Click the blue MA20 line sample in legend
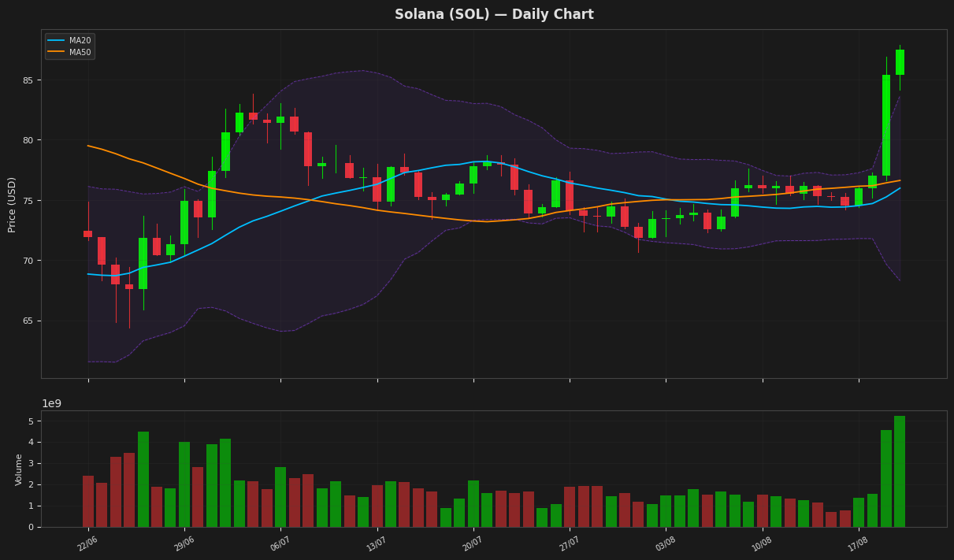This screenshot has height=560, width=954. [x=57, y=41]
